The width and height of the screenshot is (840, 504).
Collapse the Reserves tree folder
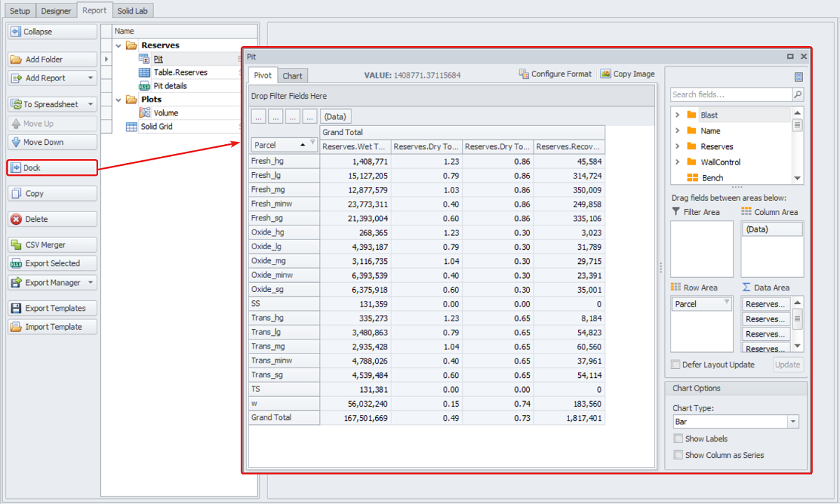coord(119,45)
